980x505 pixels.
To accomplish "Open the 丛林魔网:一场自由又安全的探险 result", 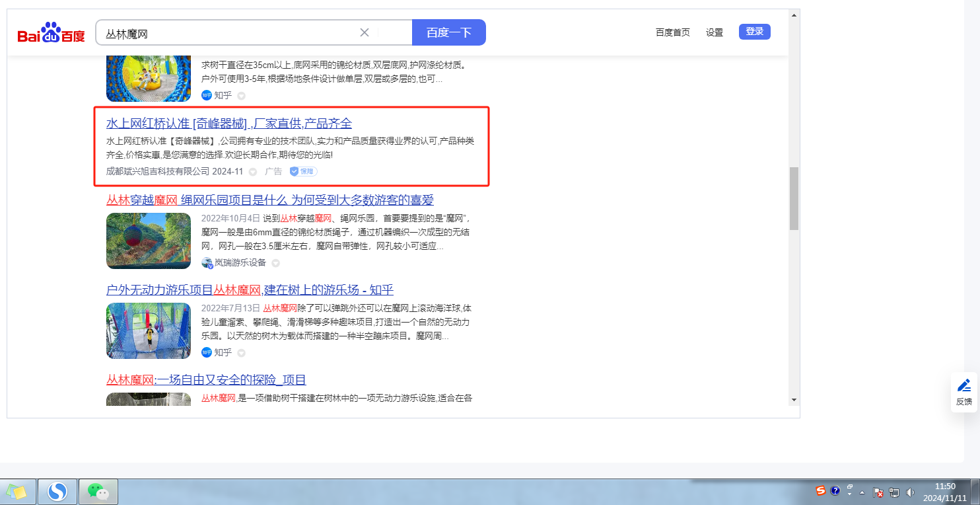I will click(x=206, y=380).
